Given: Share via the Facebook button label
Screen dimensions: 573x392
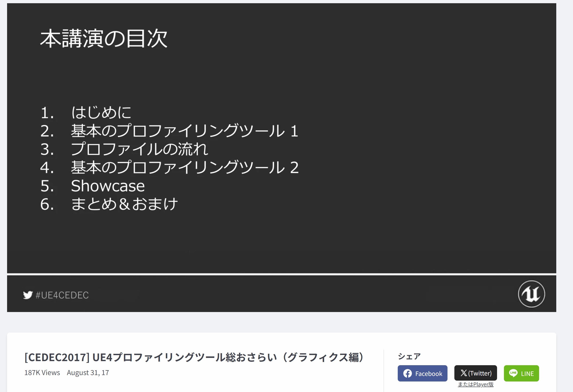Looking at the screenshot, I should [429, 374].
